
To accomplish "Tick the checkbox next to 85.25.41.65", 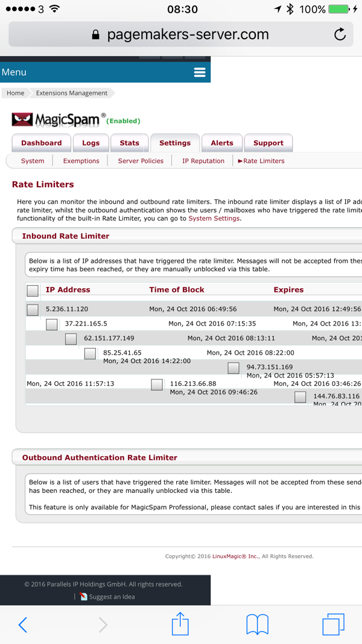I will click(90, 353).
